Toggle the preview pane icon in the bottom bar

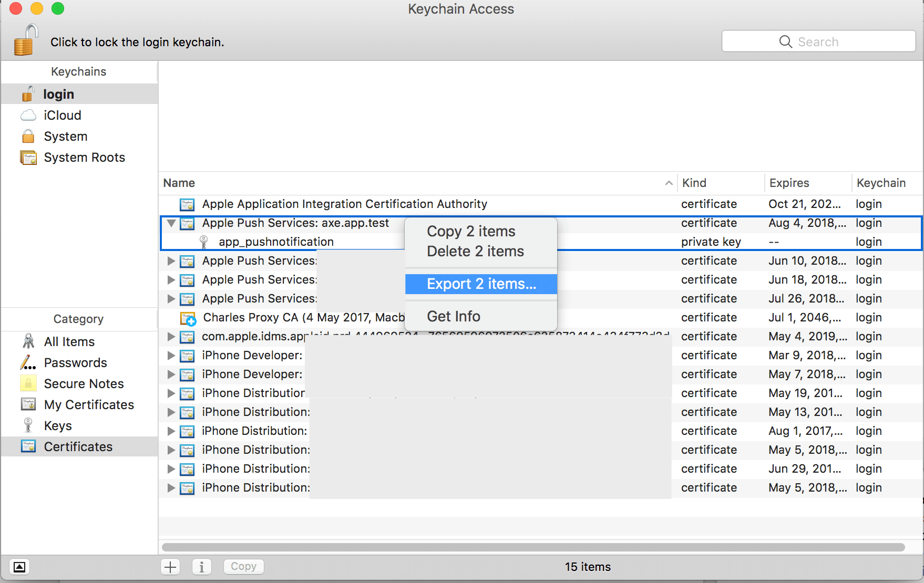[19, 567]
